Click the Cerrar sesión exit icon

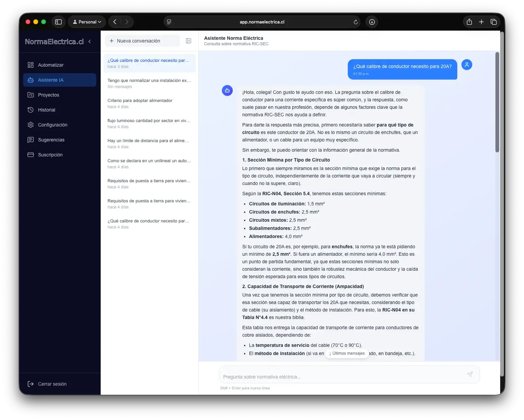click(31, 384)
